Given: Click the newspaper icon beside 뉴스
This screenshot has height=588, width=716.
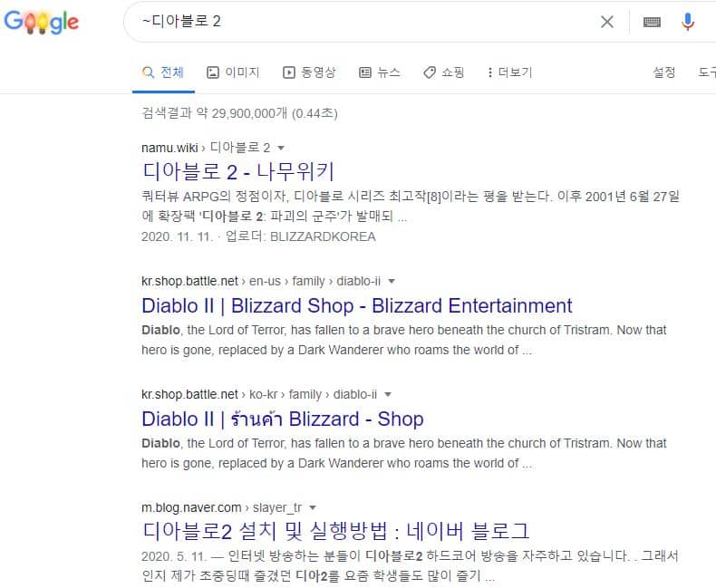Looking at the screenshot, I should click(x=365, y=72).
